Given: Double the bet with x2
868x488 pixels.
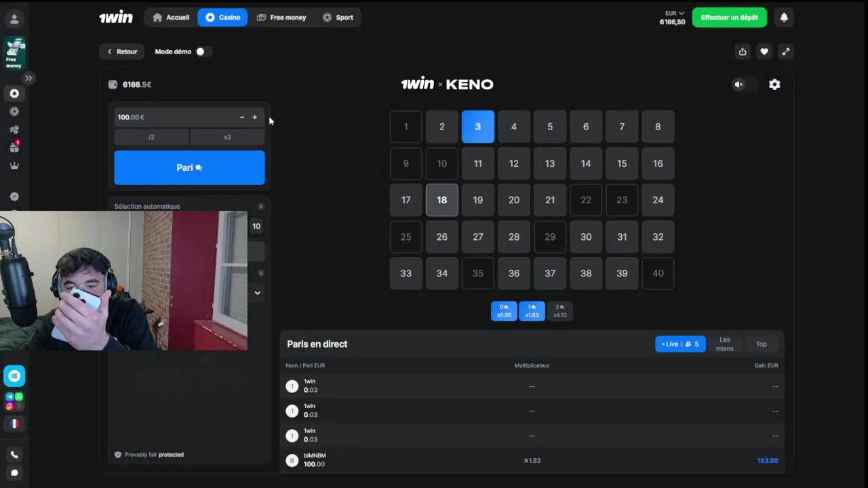Looking at the screenshot, I should pos(227,137).
